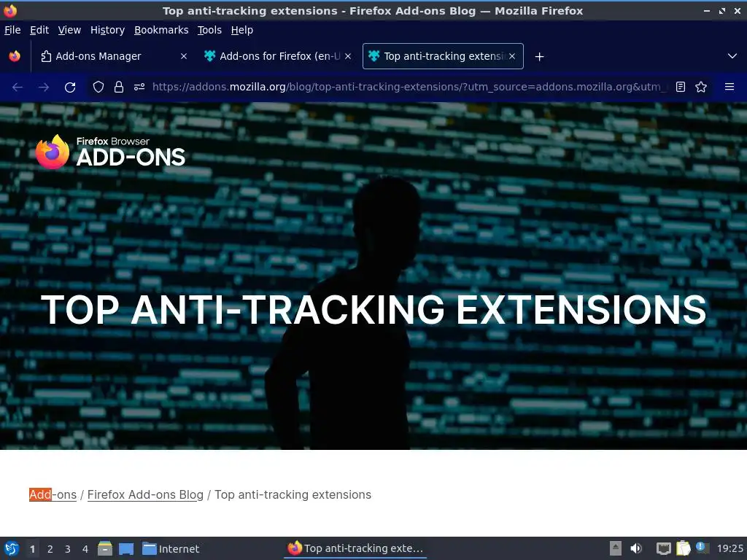Click the Firefox window title bar icon

point(10,10)
